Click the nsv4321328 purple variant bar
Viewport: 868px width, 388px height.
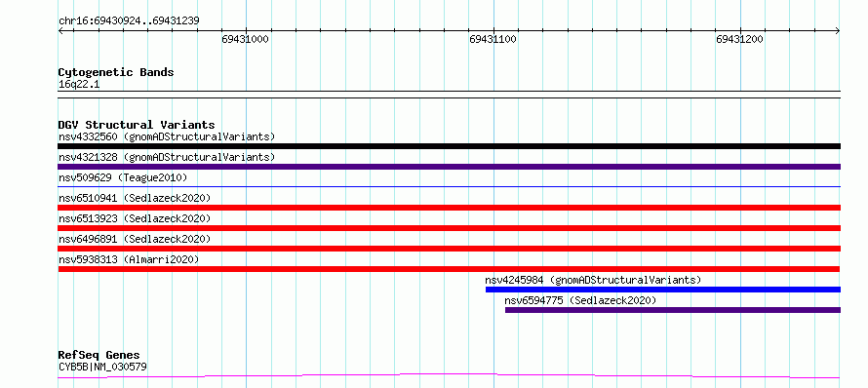449,167
